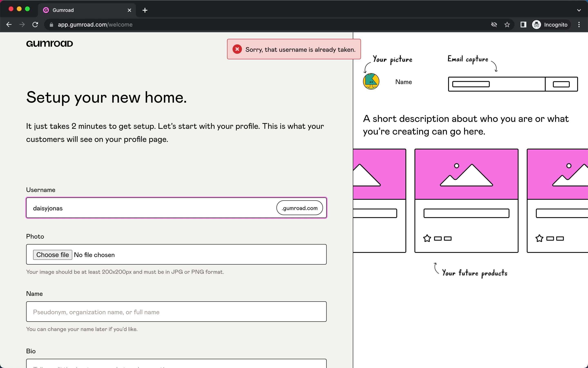Click the short description preview text
The image size is (588, 368).
[x=466, y=125]
